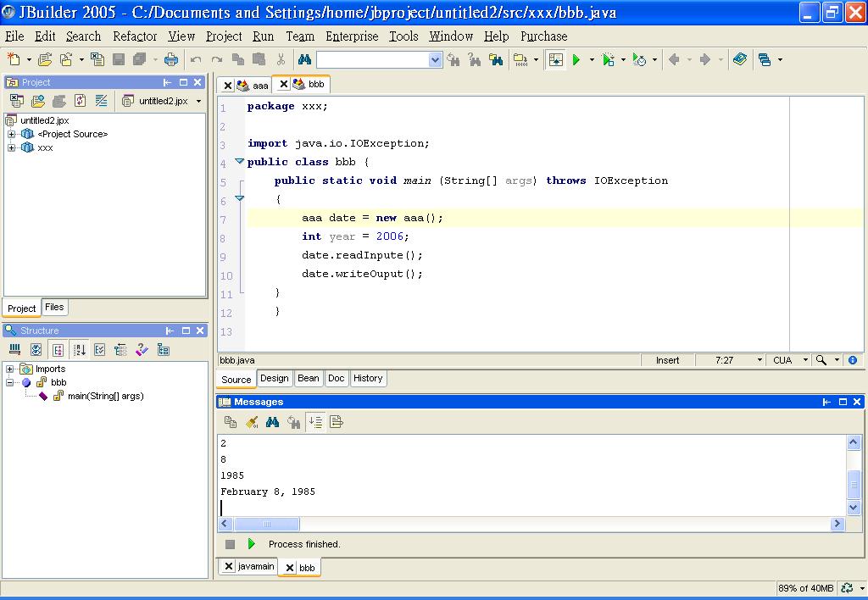Expand the Imports node in Structure

click(x=9, y=369)
